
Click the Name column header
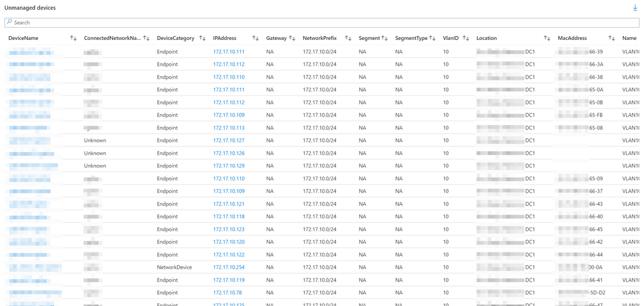[629, 38]
